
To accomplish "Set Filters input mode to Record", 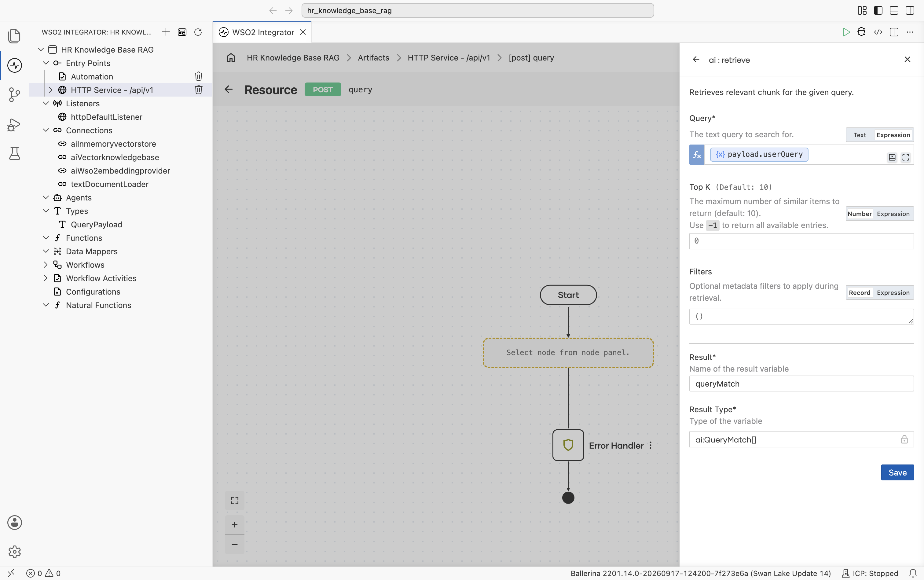I will pos(860,293).
